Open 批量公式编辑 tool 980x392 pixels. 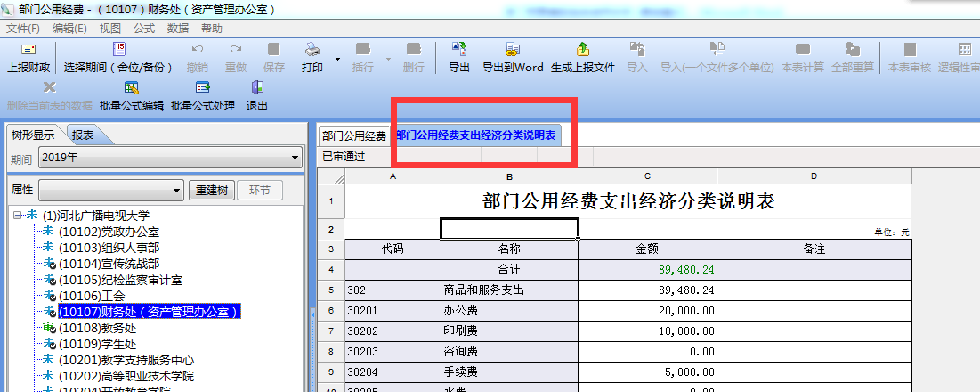tap(132, 88)
